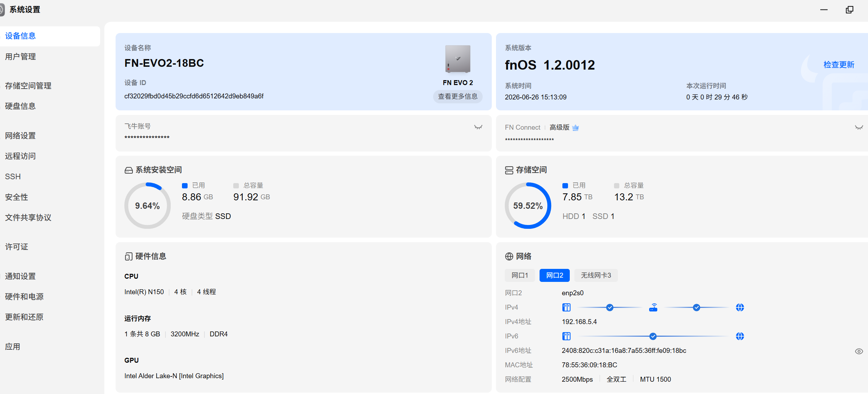Image resolution: width=868 pixels, height=394 pixels.
Task: Click the 查看更多信息 button
Action: pyautogui.click(x=458, y=96)
